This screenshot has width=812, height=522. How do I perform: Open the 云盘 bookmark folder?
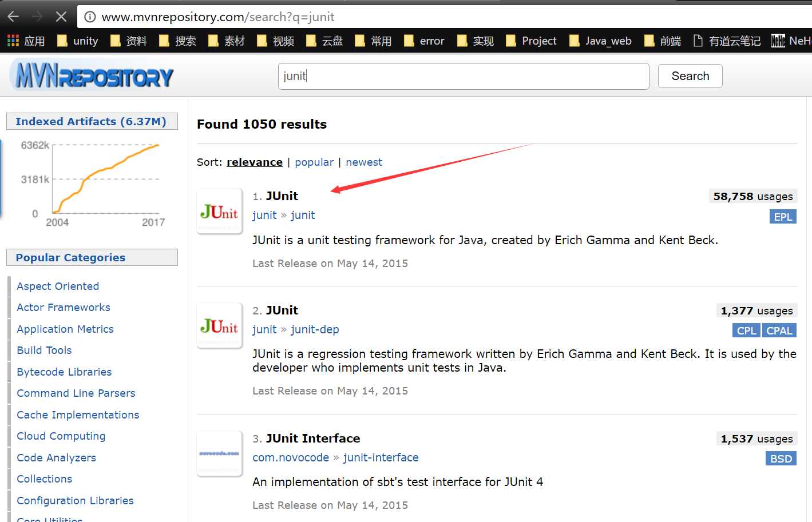click(324, 41)
